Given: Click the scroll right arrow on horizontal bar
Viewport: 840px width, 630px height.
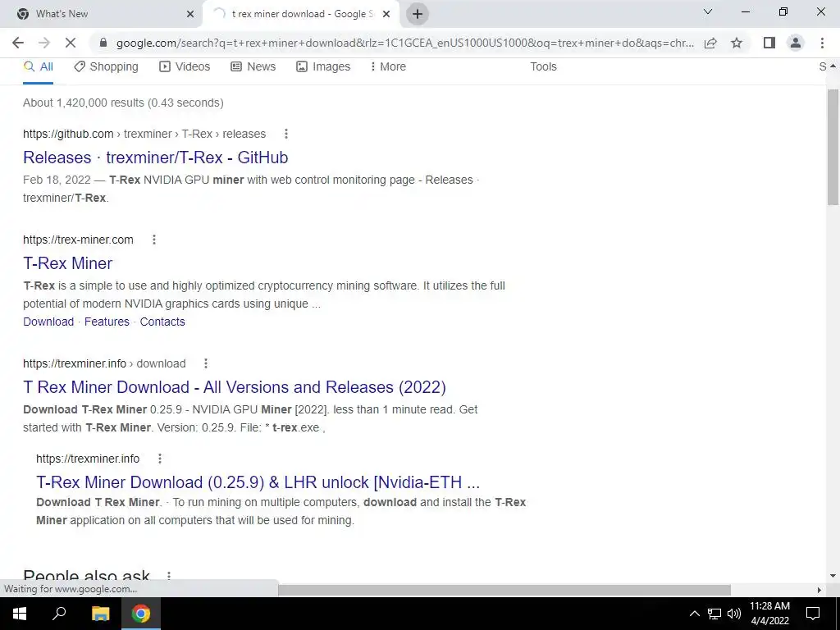Looking at the screenshot, I should [819, 590].
